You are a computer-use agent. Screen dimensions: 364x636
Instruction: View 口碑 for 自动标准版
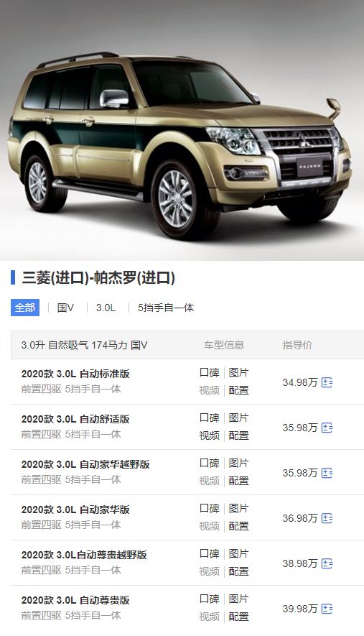click(x=210, y=373)
